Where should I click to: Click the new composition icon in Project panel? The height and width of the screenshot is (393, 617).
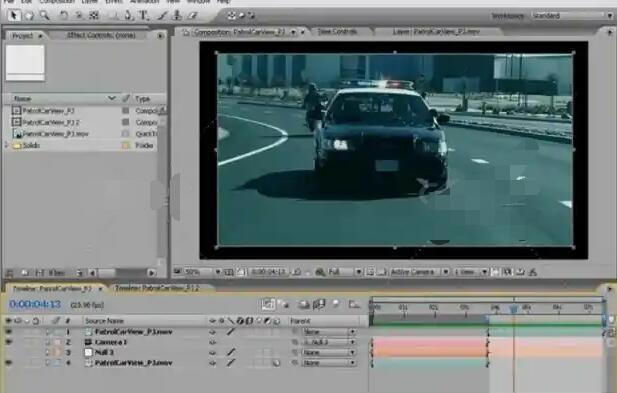click(40, 273)
